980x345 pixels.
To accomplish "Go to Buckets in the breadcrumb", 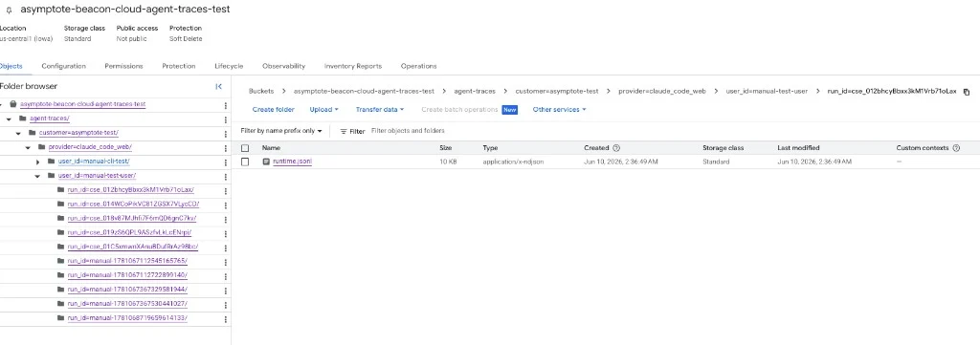I will (x=261, y=91).
